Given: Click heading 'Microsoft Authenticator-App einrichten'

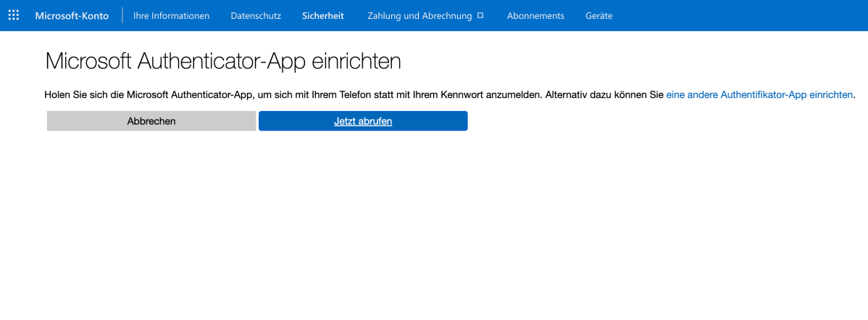Looking at the screenshot, I should tap(222, 61).
